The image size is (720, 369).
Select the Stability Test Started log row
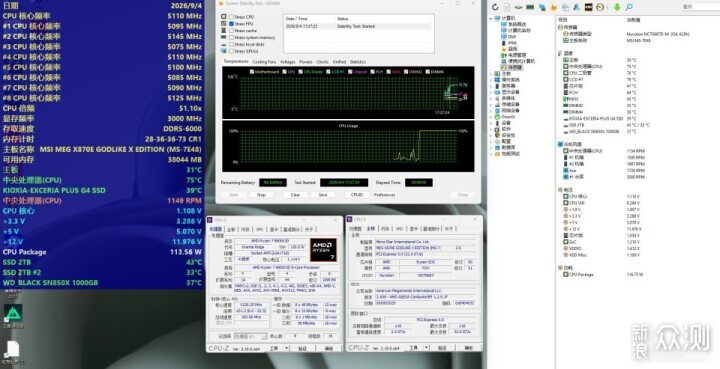tap(358, 26)
